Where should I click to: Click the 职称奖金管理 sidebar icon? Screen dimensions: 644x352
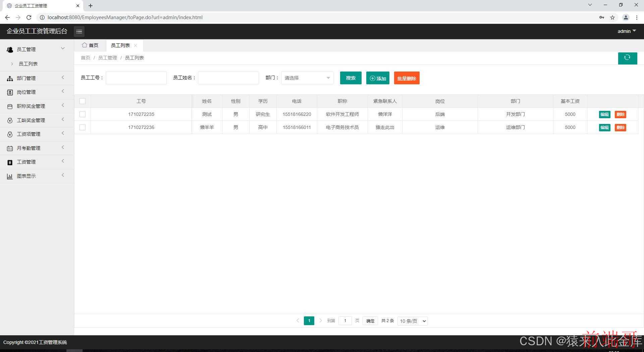(x=10, y=106)
